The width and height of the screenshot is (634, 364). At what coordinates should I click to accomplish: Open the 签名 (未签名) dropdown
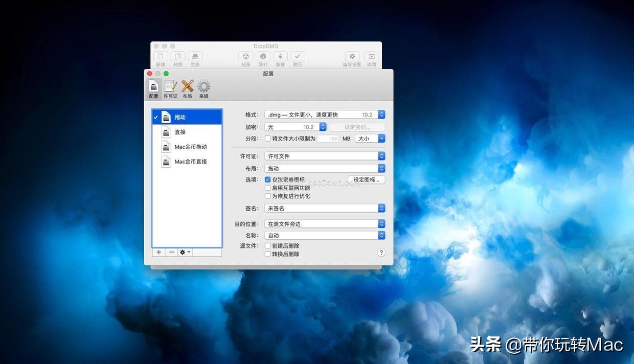tap(324, 208)
